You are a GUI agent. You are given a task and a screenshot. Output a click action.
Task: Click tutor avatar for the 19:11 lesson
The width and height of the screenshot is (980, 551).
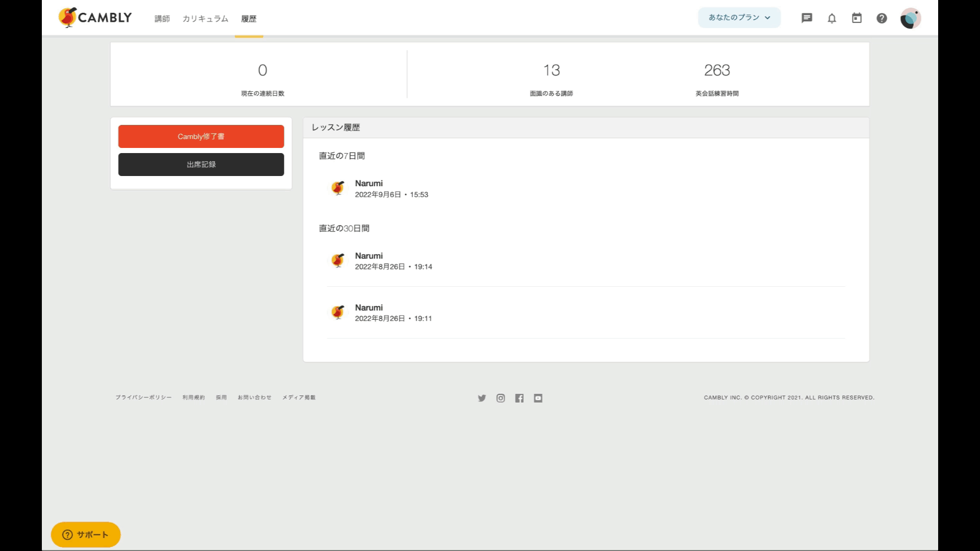[x=337, y=312]
